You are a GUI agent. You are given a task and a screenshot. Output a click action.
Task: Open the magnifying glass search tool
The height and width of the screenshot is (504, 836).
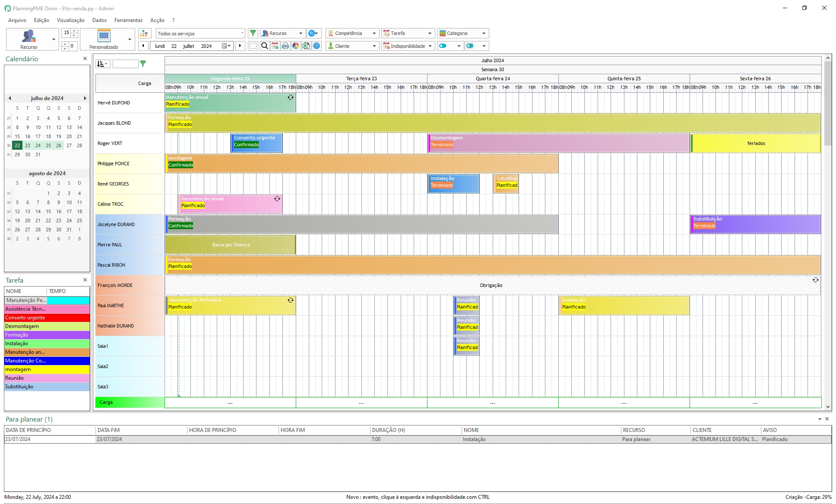pos(264,46)
